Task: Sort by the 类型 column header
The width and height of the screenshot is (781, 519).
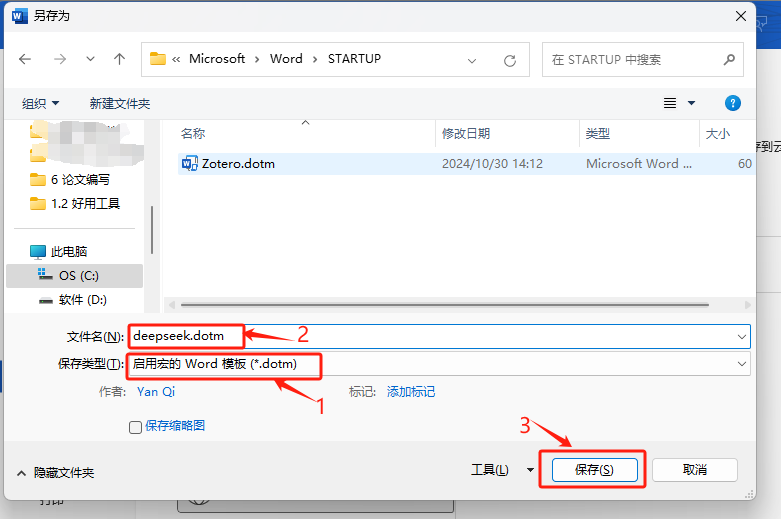Action: [597, 133]
